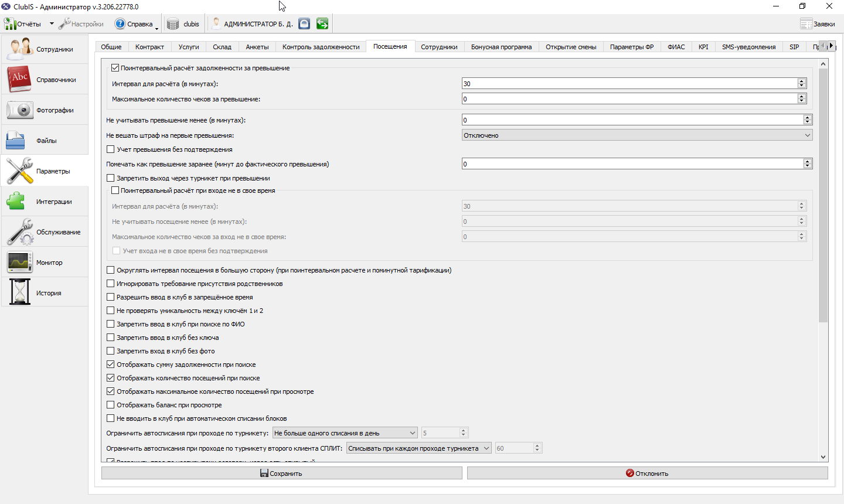The height and width of the screenshot is (504, 844).
Task: Open the История hourglass icon
Action: coord(19,292)
